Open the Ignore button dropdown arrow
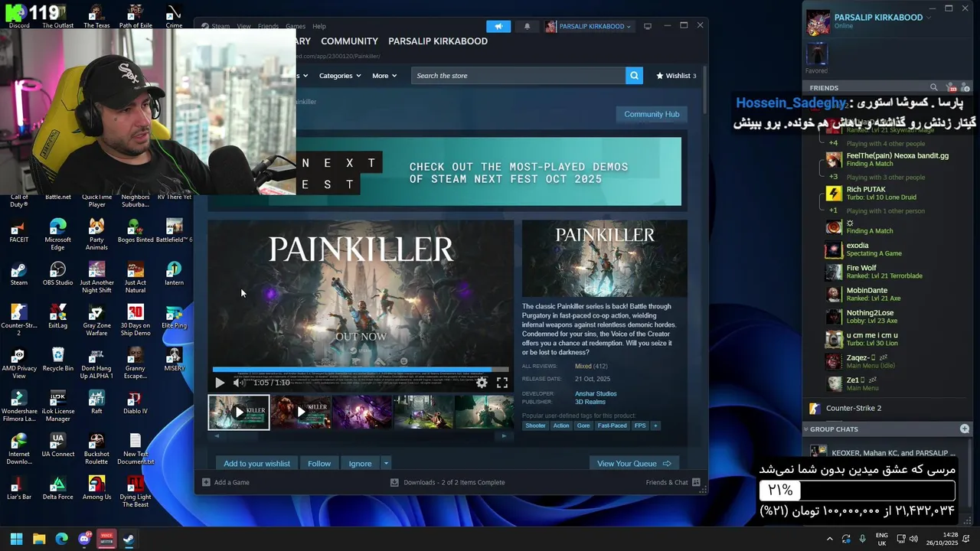Screen dimensions: 980x551 click(x=386, y=463)
